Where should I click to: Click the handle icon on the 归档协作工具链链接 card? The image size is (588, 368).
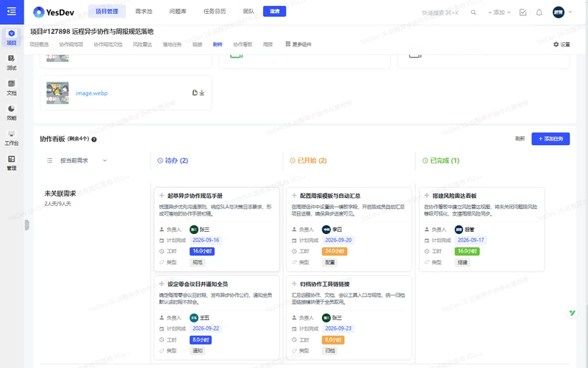coord(294,284)
